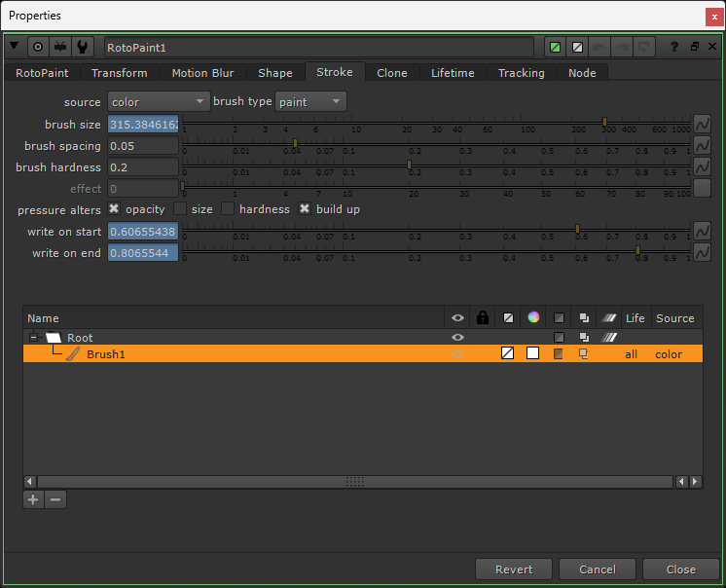The height and width of the screenshot is (588, 726).
Task: Open the Tracking tab
Action: [x=522, y=73]
